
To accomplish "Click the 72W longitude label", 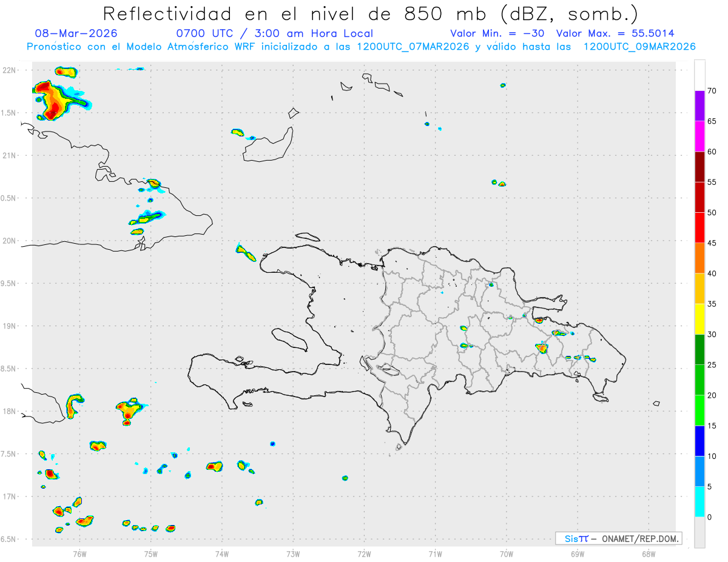I will (x=364, y=554).
